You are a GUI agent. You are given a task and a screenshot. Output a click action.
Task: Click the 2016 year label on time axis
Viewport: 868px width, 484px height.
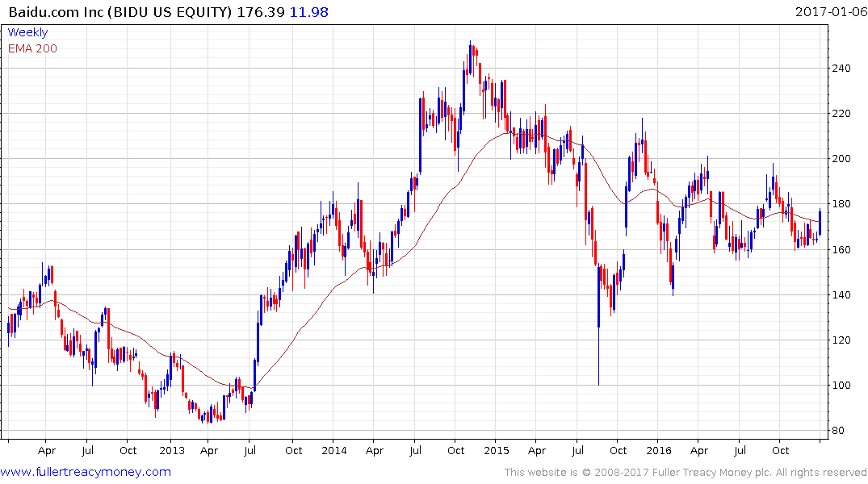tap(659, 450)
